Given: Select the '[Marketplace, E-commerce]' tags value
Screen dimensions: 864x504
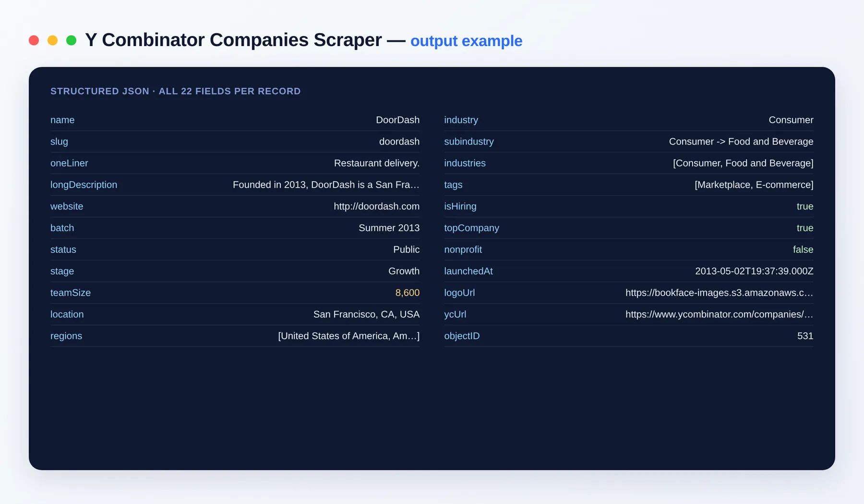Looking at the screenshot, I should coord(754,185).
